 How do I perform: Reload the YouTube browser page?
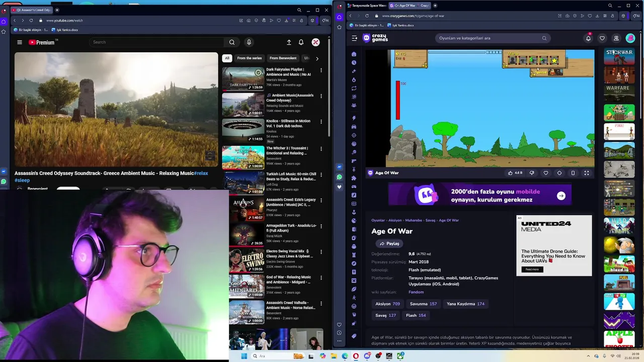(31, 21)
